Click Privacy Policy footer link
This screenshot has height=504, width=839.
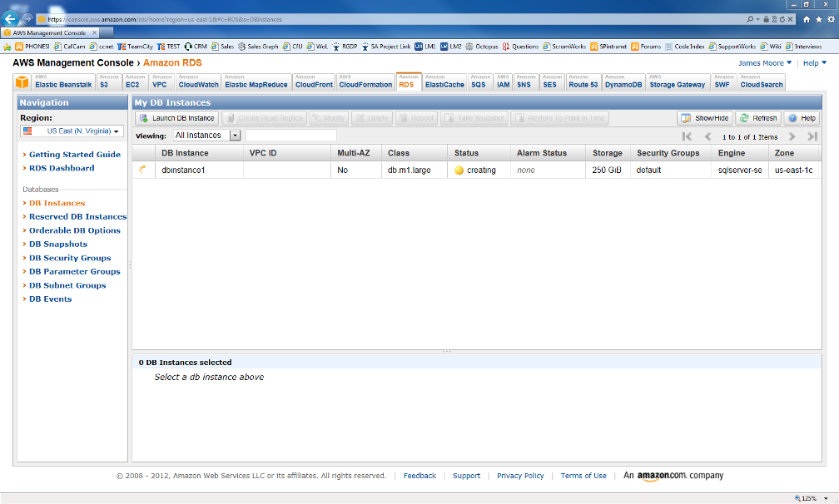[x=520, y=476]
